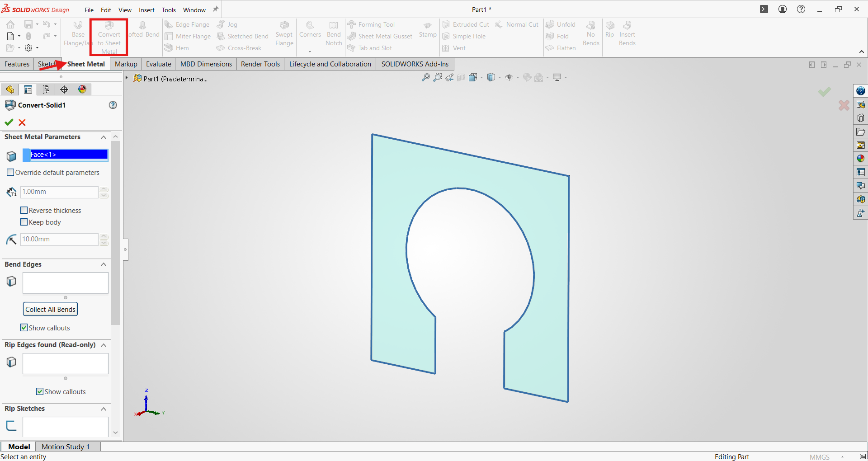Open the Save button dropdown arrow

[x=38, y=24]
